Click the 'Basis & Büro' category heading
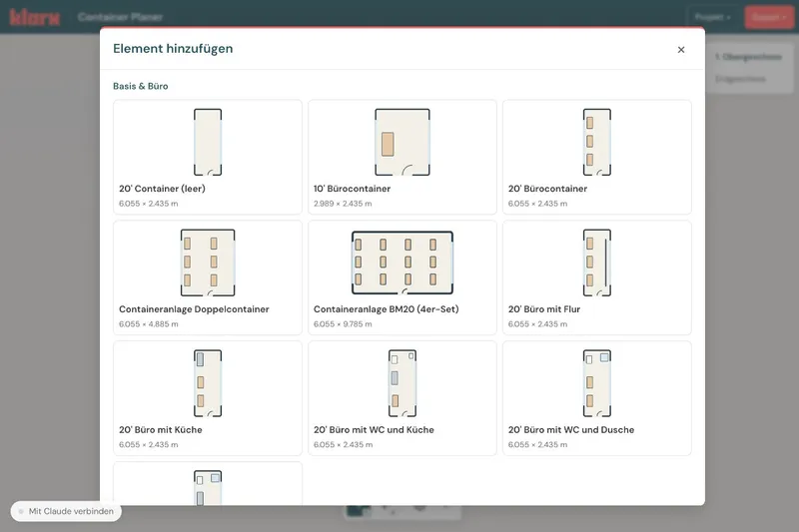 141,86
